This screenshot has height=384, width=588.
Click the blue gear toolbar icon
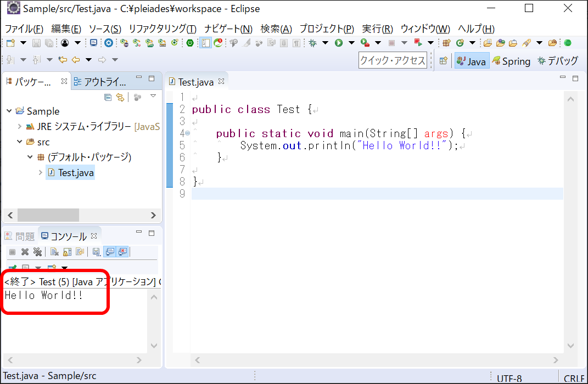click(x=109, y=43)
